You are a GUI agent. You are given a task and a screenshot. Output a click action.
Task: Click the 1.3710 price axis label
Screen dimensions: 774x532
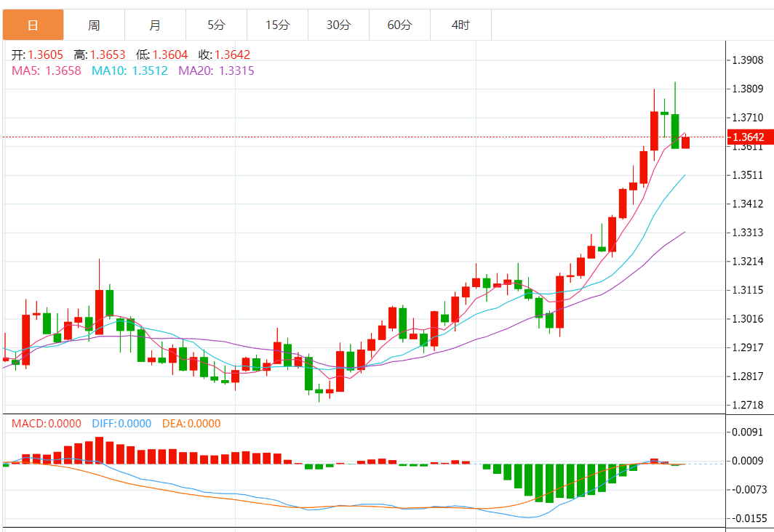tap(747, 117)
